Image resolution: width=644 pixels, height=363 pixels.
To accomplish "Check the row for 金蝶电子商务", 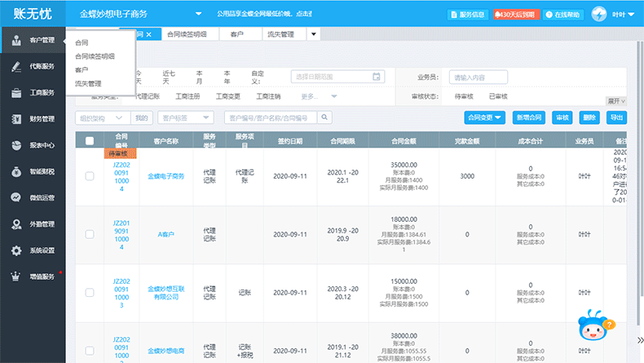I will pyautogui.click(x=90, y=176).
